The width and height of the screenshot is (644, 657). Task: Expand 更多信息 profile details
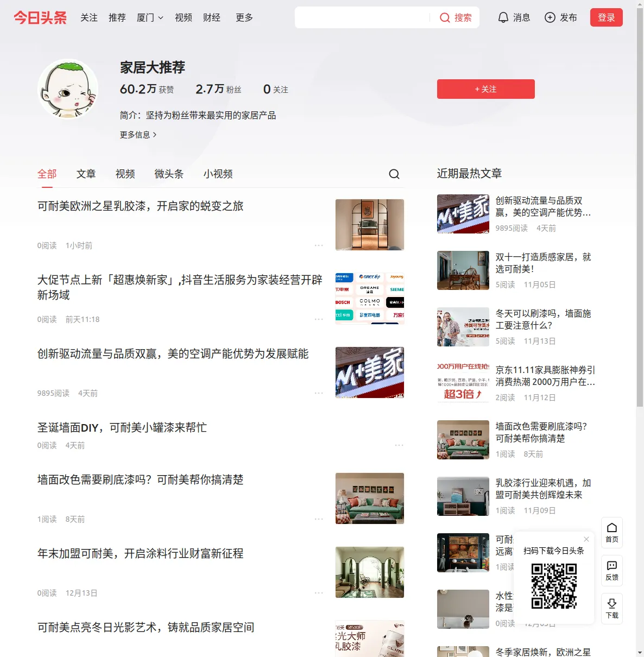click(x=138, y=135)
